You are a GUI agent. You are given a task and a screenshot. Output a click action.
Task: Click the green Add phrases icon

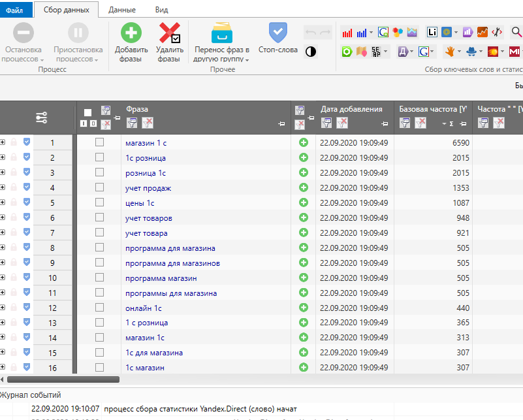click(x=131, y=33)
